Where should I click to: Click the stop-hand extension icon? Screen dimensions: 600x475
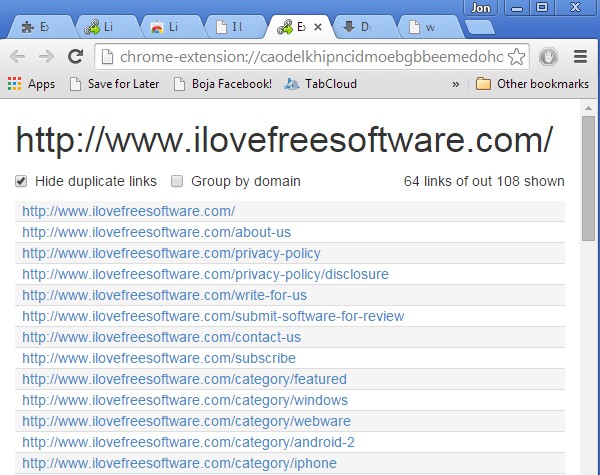click(548, 57)
